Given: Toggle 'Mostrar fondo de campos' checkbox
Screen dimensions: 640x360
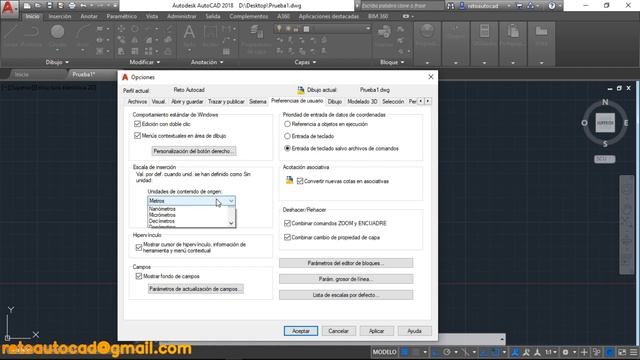Looking at the screenshot, I should (139, 276).
